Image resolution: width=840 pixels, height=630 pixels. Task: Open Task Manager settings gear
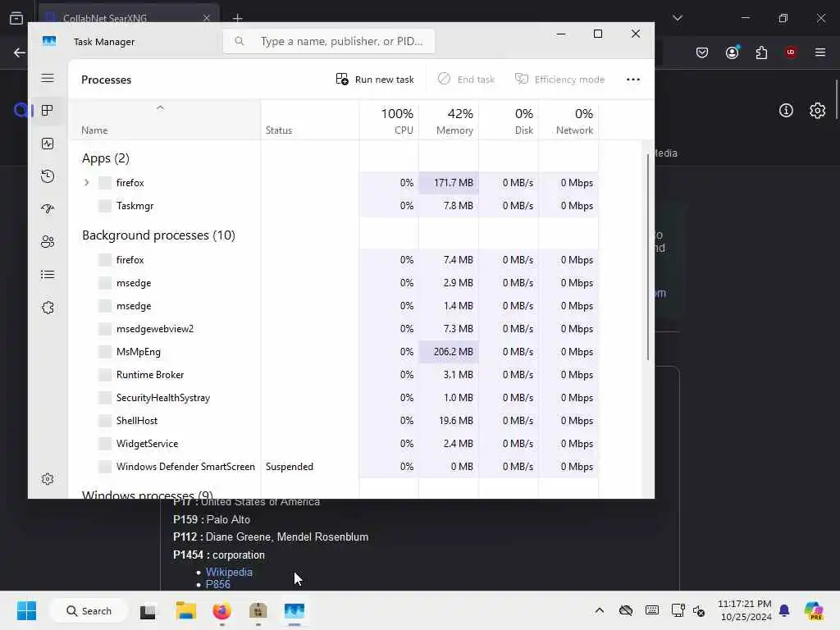(48, 479)
